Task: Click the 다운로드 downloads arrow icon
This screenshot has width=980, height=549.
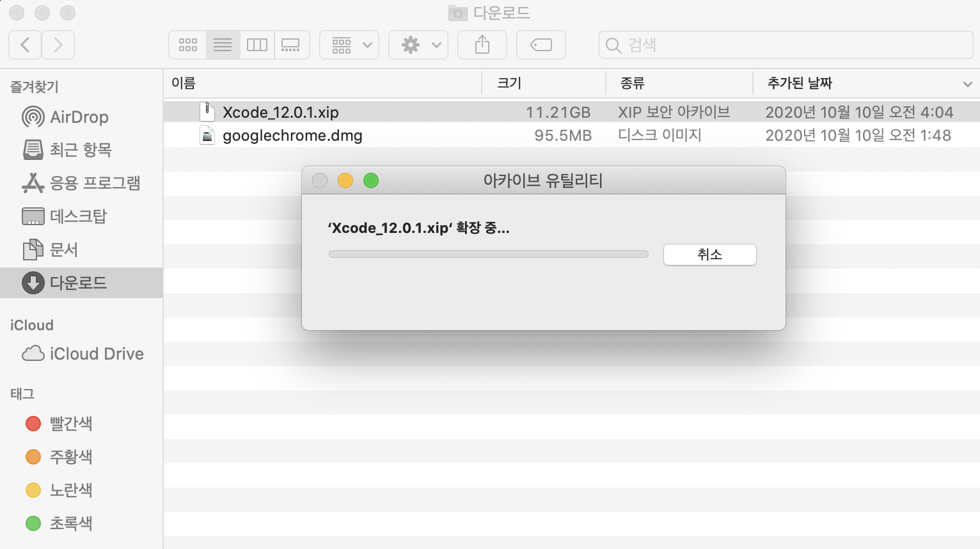Action: (x=33, y=283)
